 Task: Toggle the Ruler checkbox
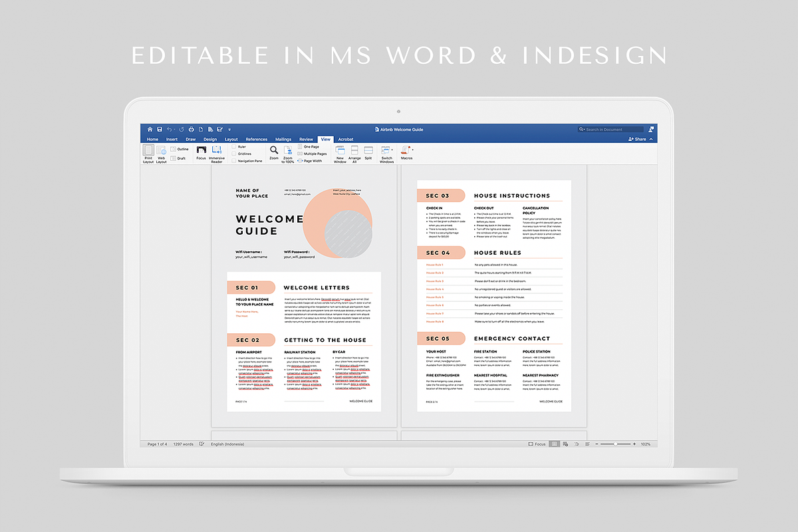coord(233,146)
